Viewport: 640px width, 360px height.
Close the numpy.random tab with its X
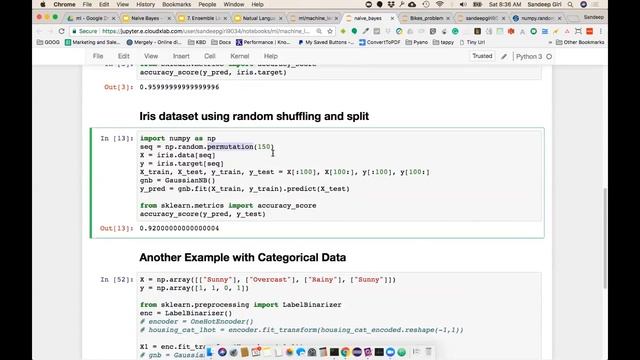(x=559, y=18)
